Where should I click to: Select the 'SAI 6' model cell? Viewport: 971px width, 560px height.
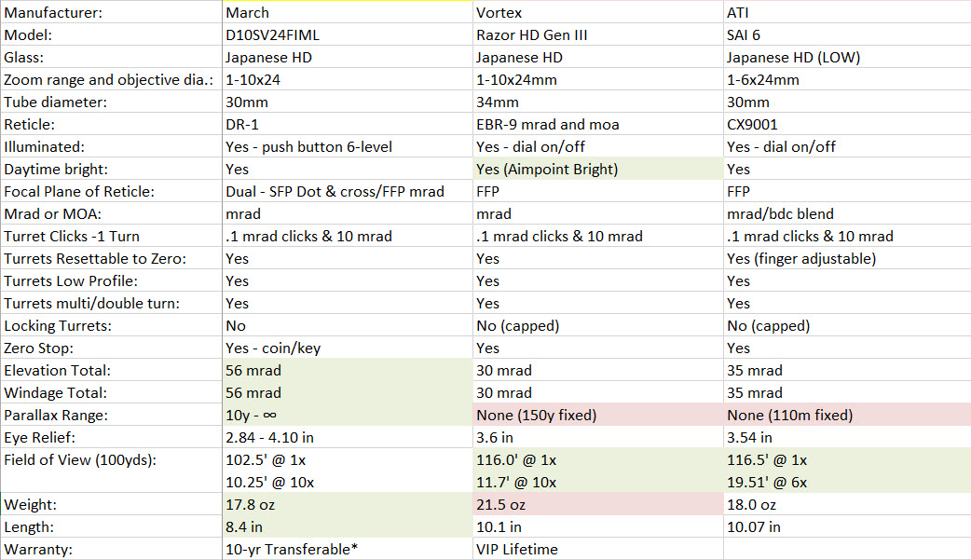847,34
